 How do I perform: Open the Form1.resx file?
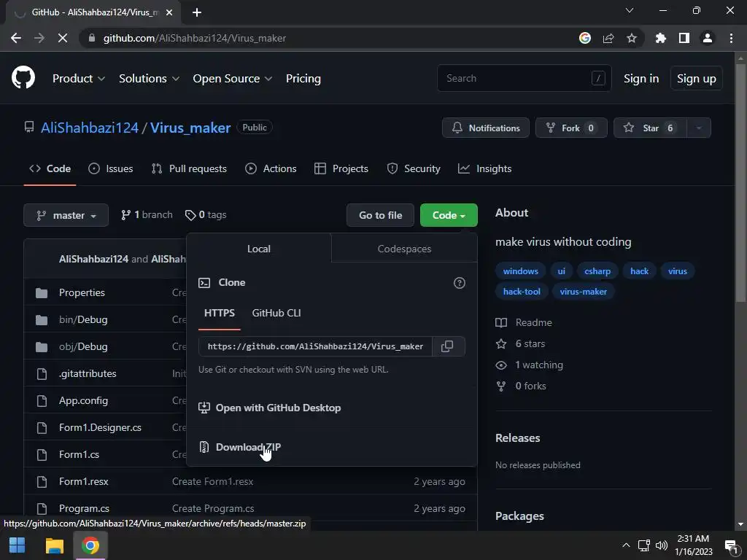84,481
